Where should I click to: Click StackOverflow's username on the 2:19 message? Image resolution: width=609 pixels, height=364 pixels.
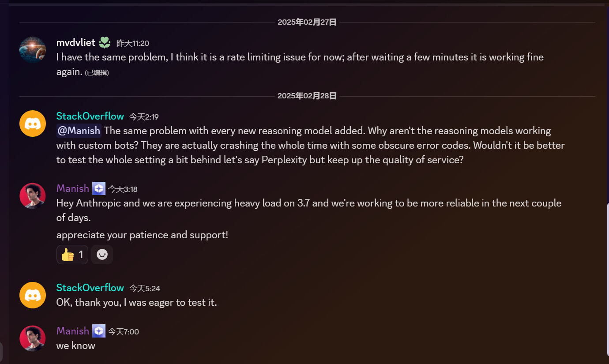pyautogui.click(x=90, y=116)
